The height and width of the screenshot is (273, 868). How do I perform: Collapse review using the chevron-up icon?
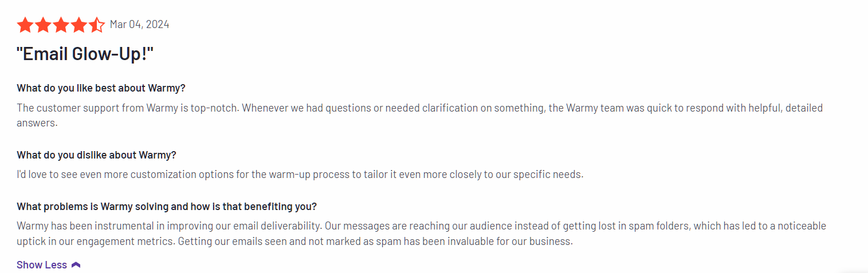tap(76, 265)
